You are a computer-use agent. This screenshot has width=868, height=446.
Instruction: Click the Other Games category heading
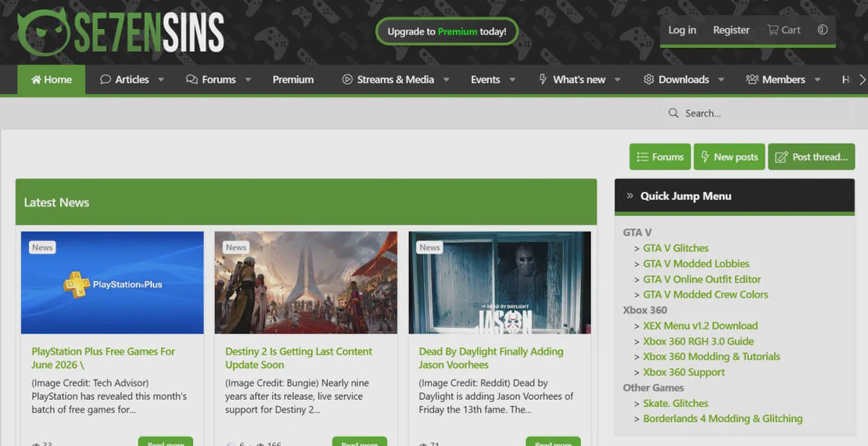click(653, 388)
